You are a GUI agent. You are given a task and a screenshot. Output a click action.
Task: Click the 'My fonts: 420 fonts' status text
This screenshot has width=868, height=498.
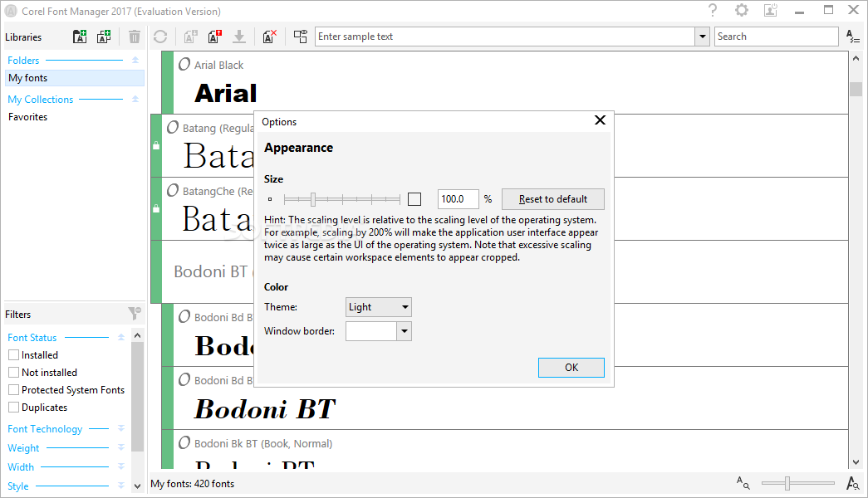[192, 484]
